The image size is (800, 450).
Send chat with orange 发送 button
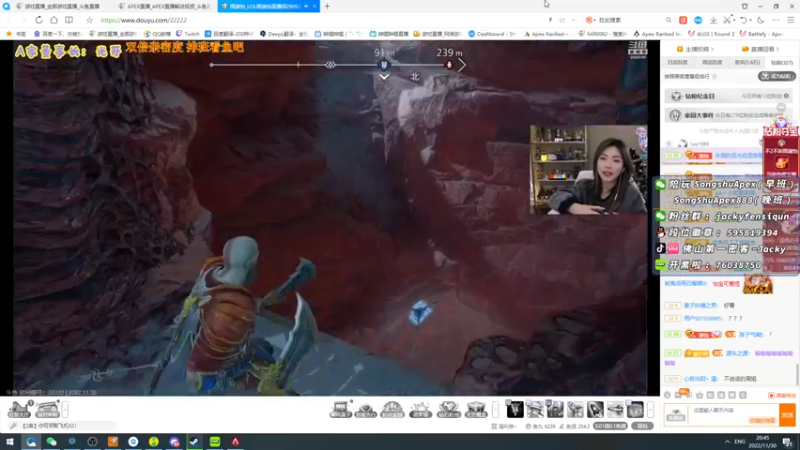[x=787, y=415]
